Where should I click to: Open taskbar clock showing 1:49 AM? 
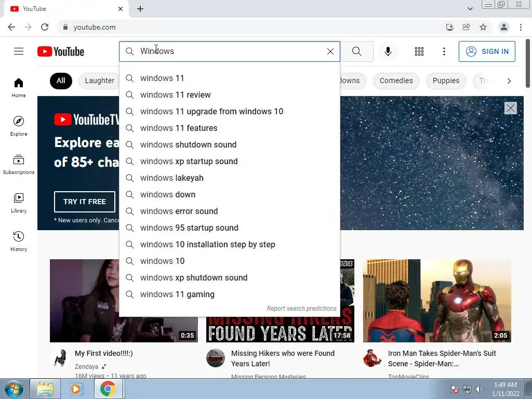click(505, 389)
